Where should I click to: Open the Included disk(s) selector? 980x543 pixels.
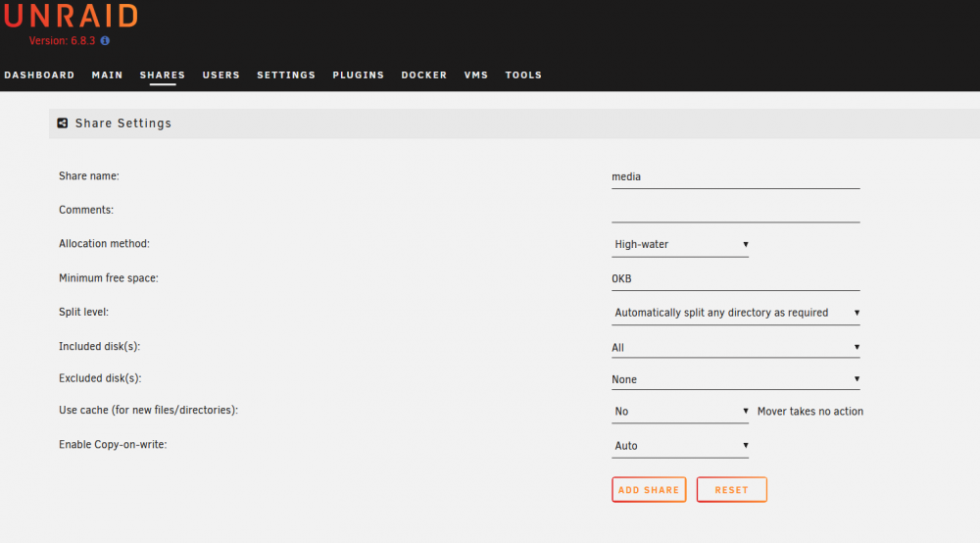tap(736, 347)
